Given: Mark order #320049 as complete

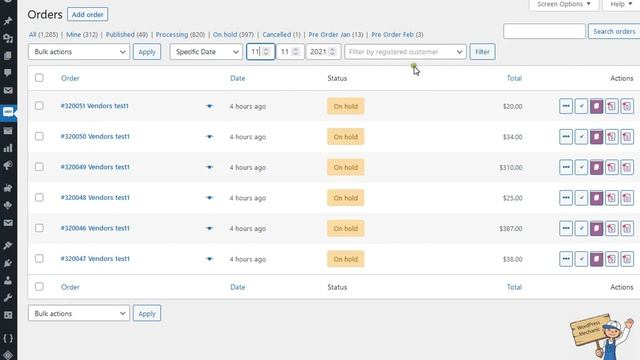Looking at the screenshot, I should (x=581, y=167).
